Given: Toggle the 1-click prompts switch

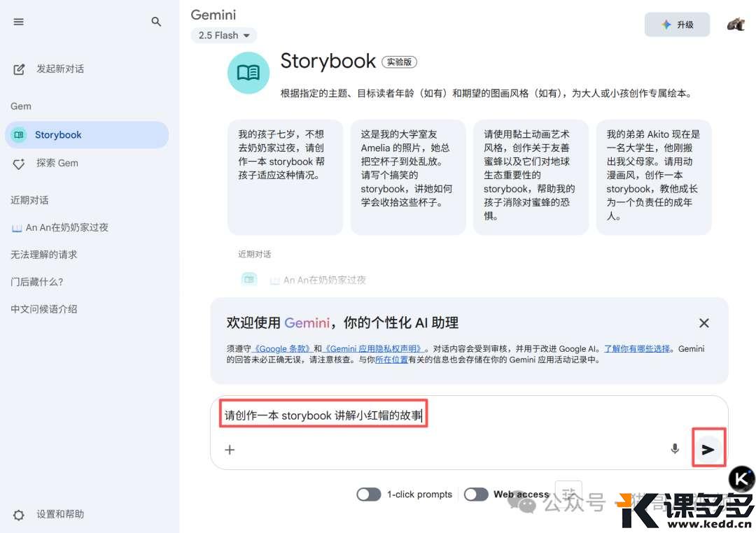Looking at the screenshot, I should coord(369,495).
